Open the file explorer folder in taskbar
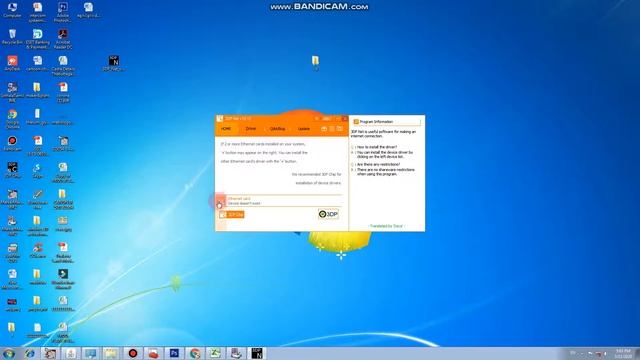This screenshot has height=360, width=640. coord(111,353)
